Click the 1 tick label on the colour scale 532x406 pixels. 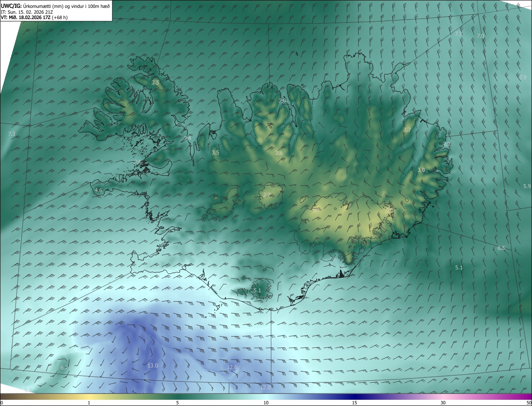point(89,403)
